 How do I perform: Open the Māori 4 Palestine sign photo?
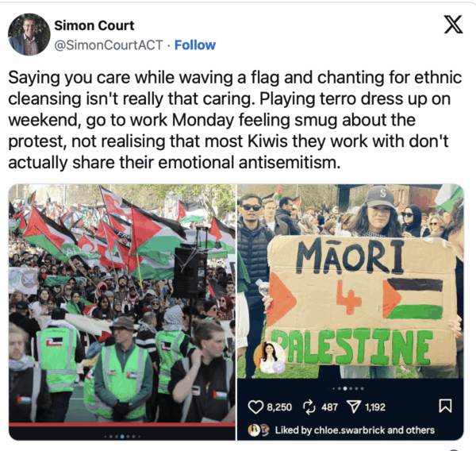point(351,281)
